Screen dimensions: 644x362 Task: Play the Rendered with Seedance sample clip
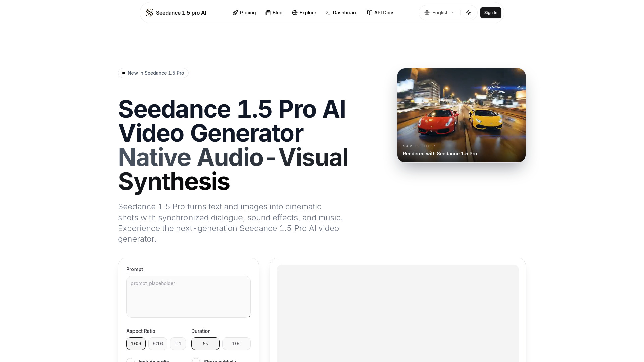(x=461, y=115)
